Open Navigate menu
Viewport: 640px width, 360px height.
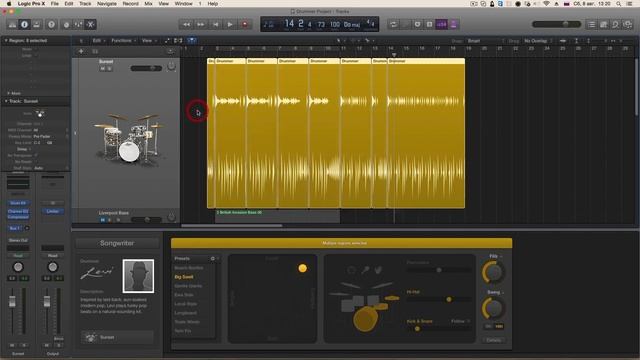point(107,4)
